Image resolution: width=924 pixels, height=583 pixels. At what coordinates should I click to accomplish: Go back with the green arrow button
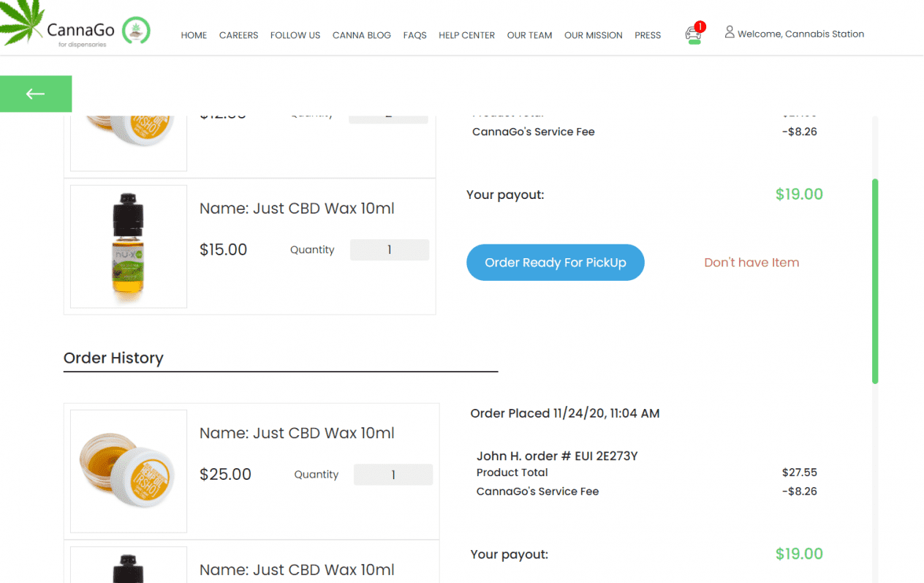[36, 94]
